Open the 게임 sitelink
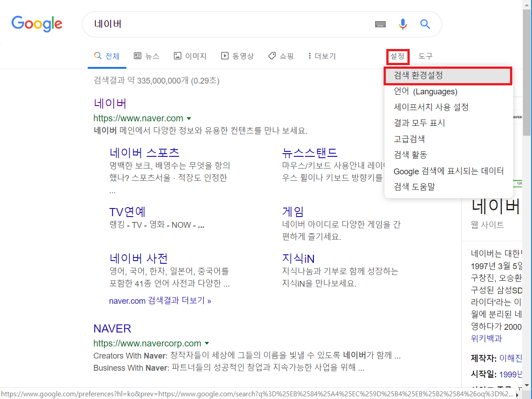Viewport: 532px width, 399px height. click(x=293, y=212)
